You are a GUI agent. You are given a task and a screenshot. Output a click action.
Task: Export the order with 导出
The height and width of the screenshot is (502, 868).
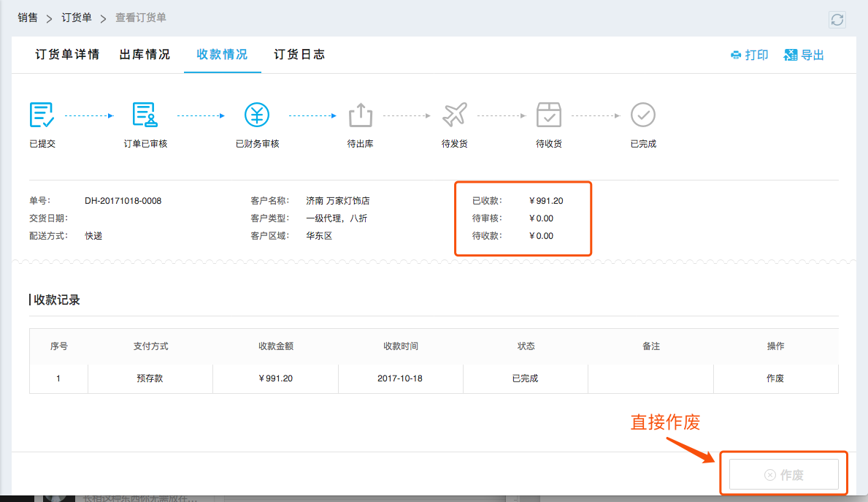coord(804,56)
